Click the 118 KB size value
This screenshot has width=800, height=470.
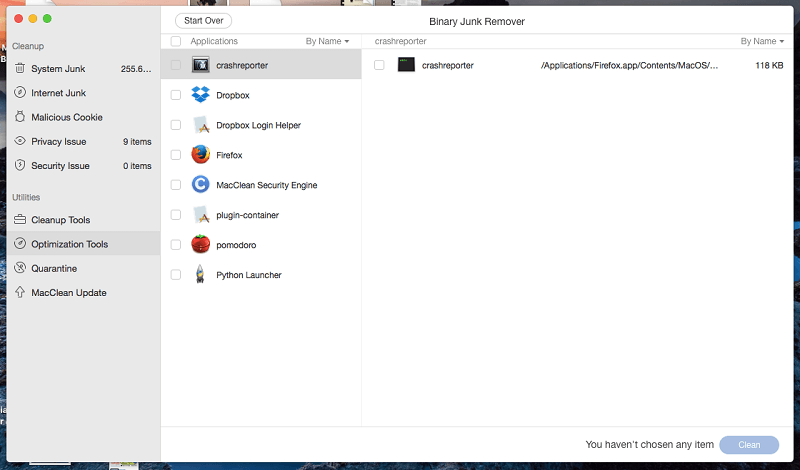(x=769, y=65)
